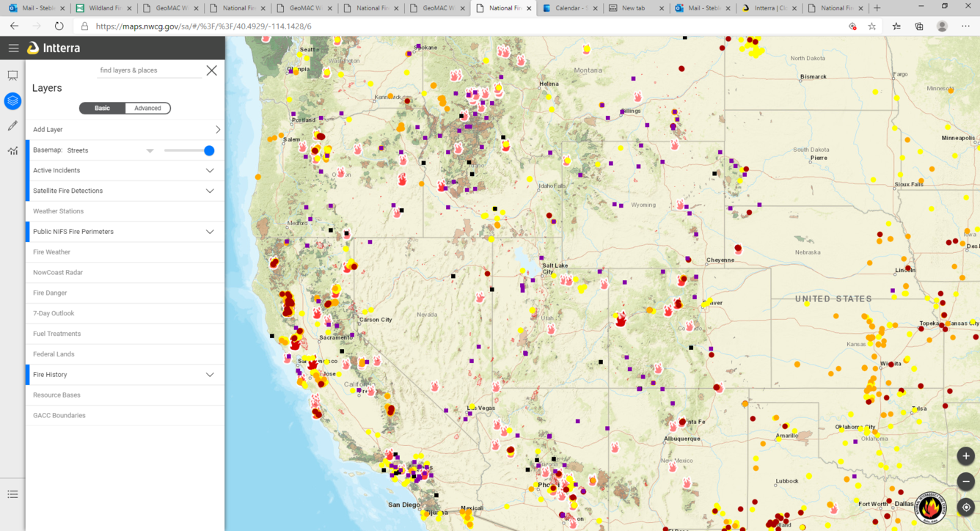This screenshot has width=980, height=531.
Task: Expand the Fire History chevron
Action: [210, 375]
